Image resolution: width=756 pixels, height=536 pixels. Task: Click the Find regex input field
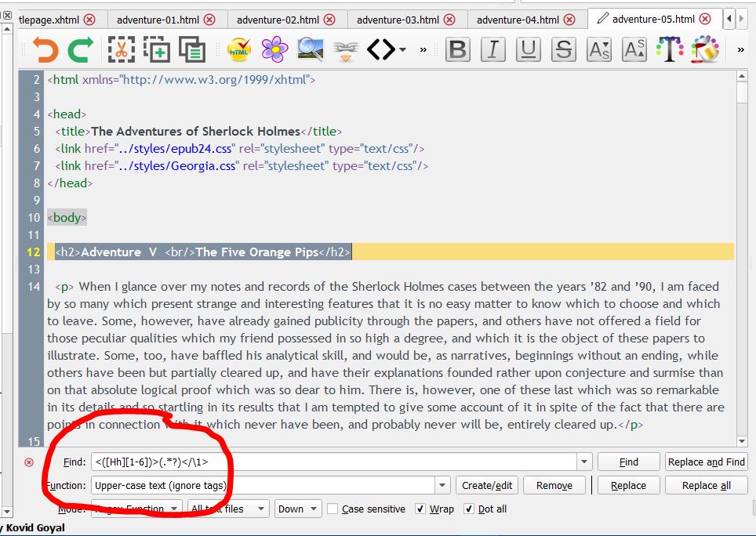coord(333,462)
